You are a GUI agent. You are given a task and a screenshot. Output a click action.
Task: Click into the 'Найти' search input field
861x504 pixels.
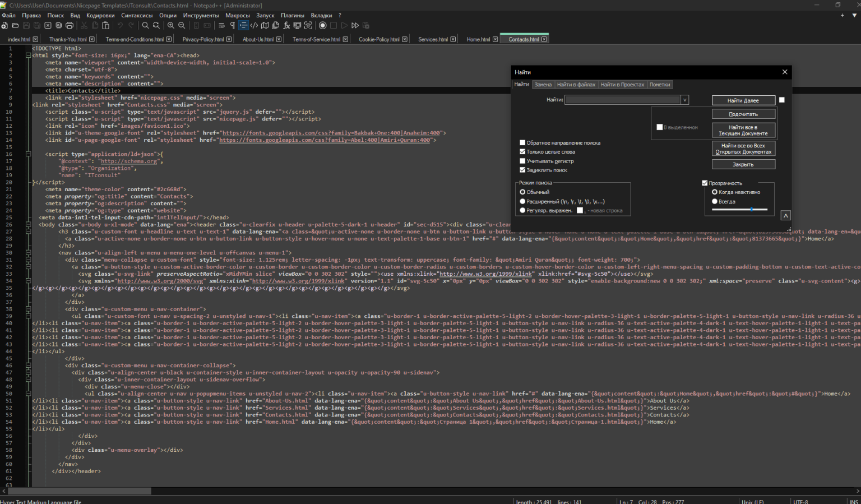pos(623,100)
